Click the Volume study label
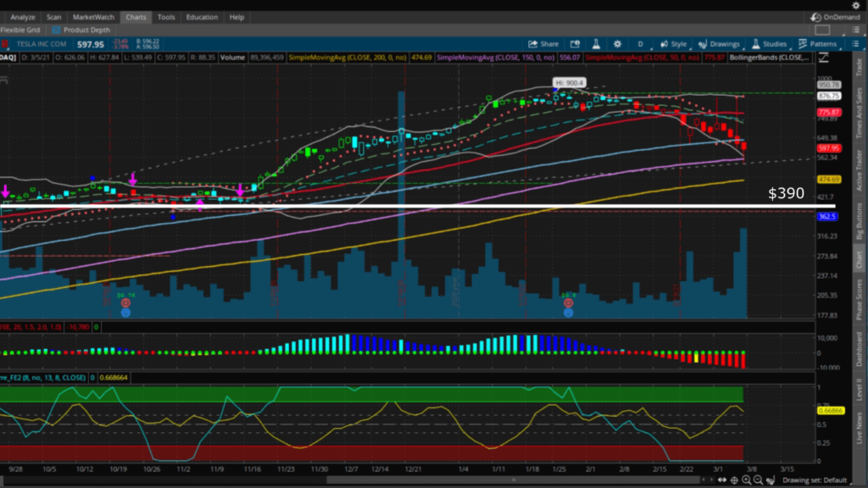Screen dimensions: 868x488 tap(232, 58)
